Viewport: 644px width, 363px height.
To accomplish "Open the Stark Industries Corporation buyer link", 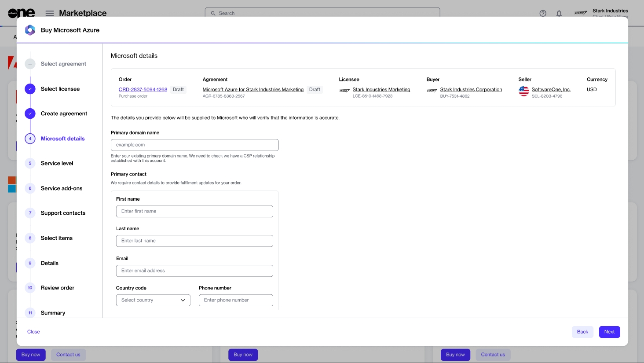I will pos(471,89).
